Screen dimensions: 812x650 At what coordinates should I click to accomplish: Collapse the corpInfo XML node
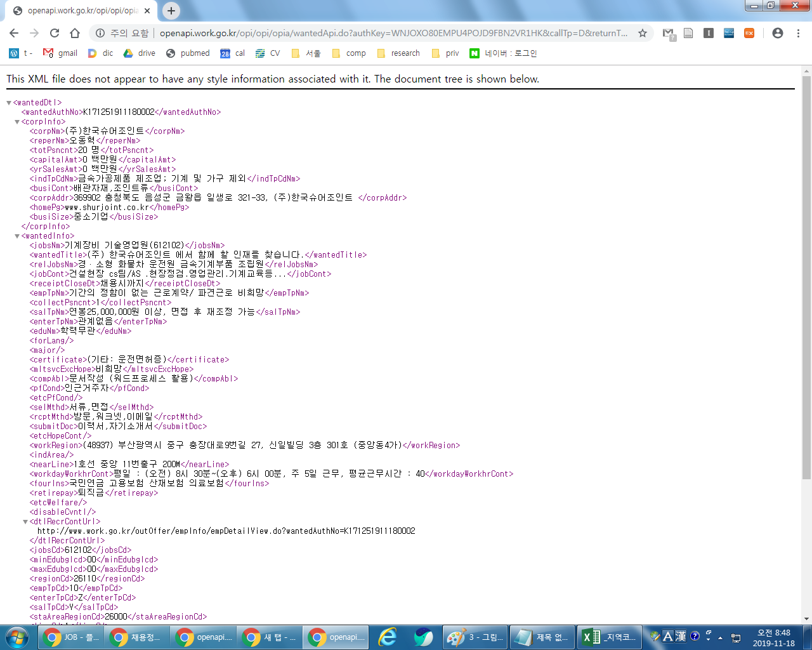(x=17, y=122)
